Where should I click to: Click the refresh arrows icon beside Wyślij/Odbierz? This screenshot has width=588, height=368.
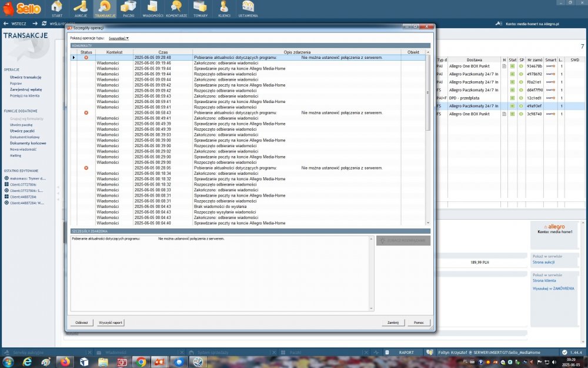(44, 24)
